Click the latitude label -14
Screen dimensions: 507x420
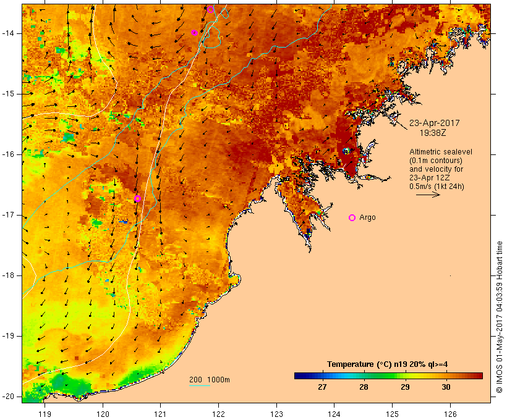click(x=8, y=33)
